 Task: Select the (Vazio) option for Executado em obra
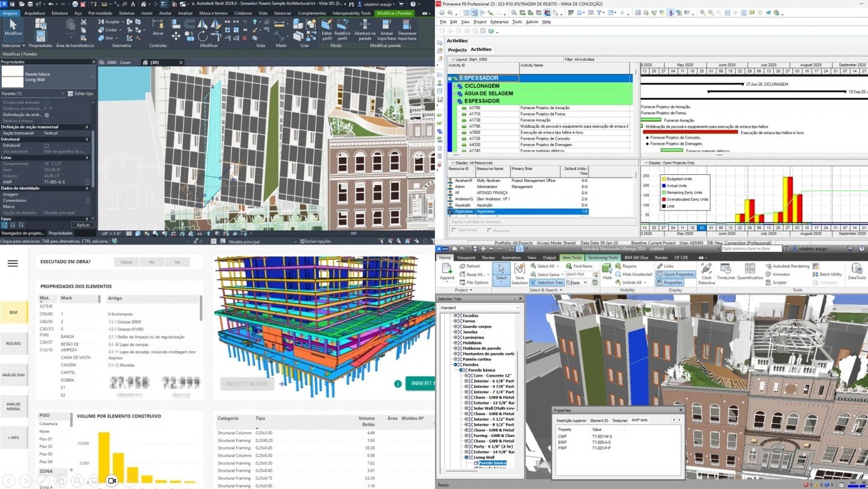(126, 262)
